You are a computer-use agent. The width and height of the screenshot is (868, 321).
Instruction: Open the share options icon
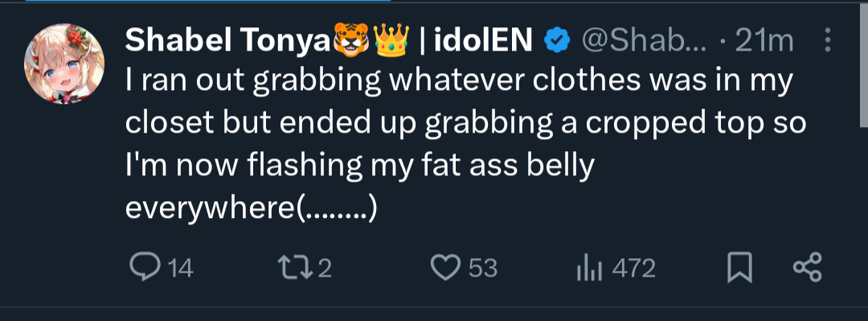pos(808,268)
